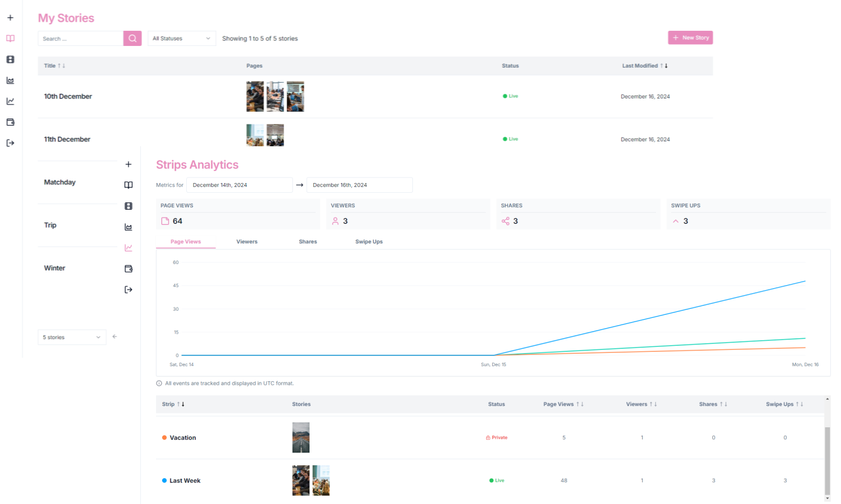Switch to the Swipe Ups chart tab
Viewport: 841px width, 504px height.
369,242
